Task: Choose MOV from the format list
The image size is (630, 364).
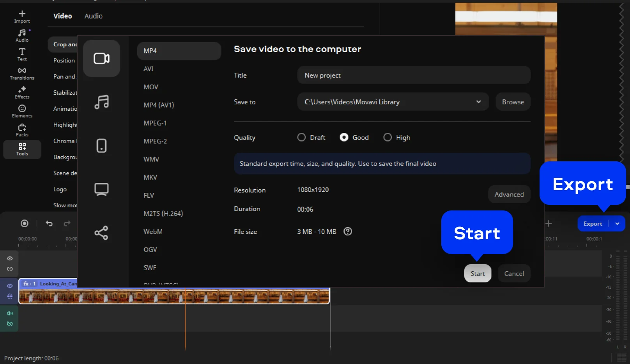Action: [x=151, y=87]
